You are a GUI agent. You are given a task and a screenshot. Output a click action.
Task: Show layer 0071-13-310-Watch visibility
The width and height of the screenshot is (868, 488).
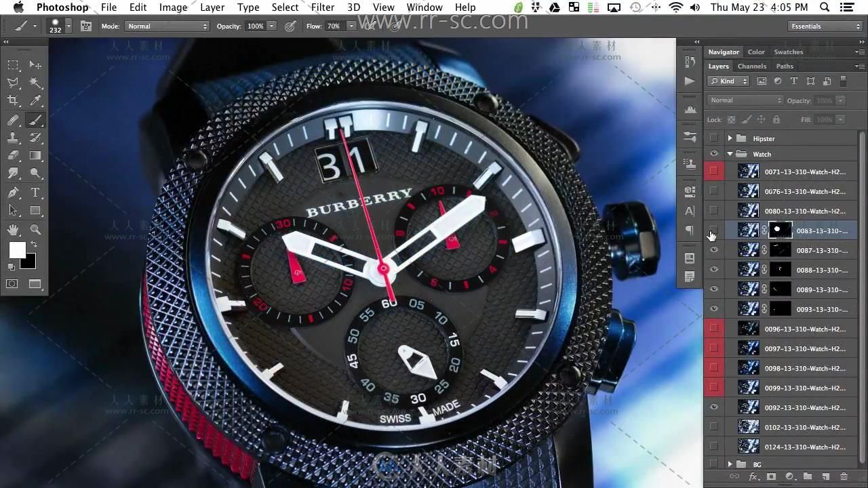click(x=713, y=171)
